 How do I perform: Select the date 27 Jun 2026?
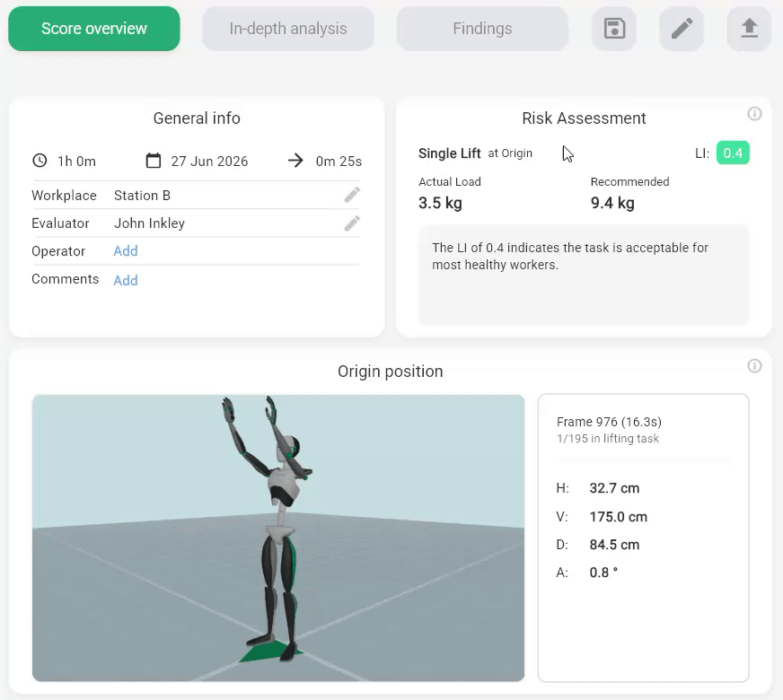pyautogui.click(x=209, y=162)
